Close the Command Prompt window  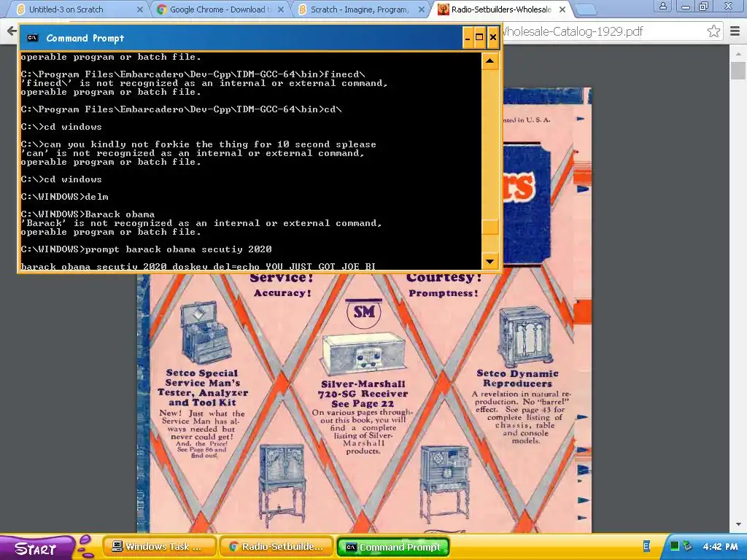[x=493, y=38]
